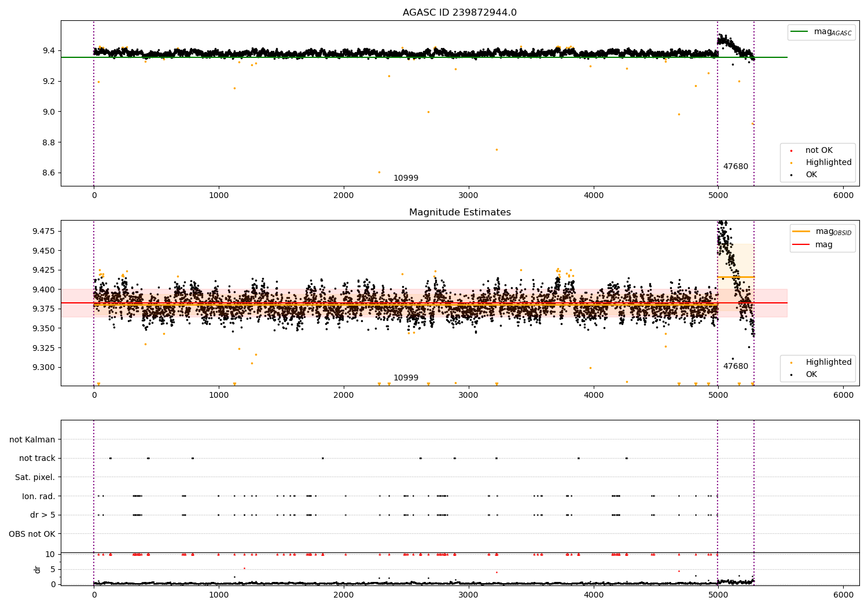Viewport: 868px width, 608px height.
Task: Click the 9.400 y-tick in middle plot
Action: 44,290
